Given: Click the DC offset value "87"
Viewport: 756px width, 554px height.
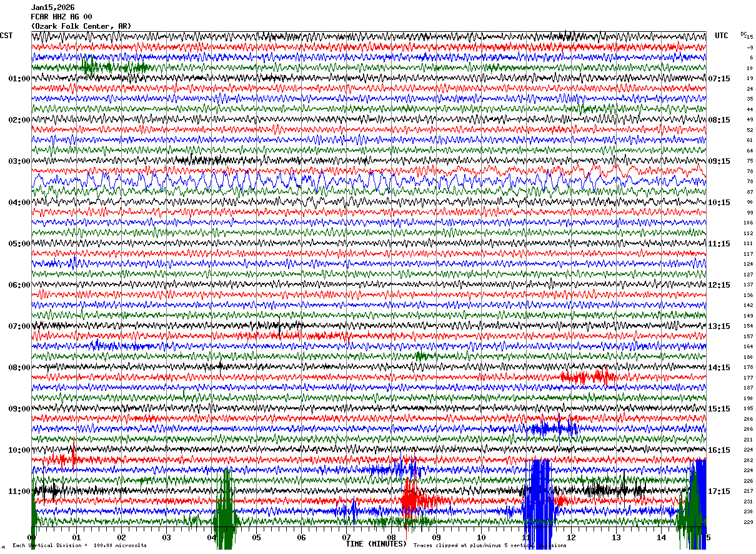Looking at the screenshot, I should (x=750, y=192).
